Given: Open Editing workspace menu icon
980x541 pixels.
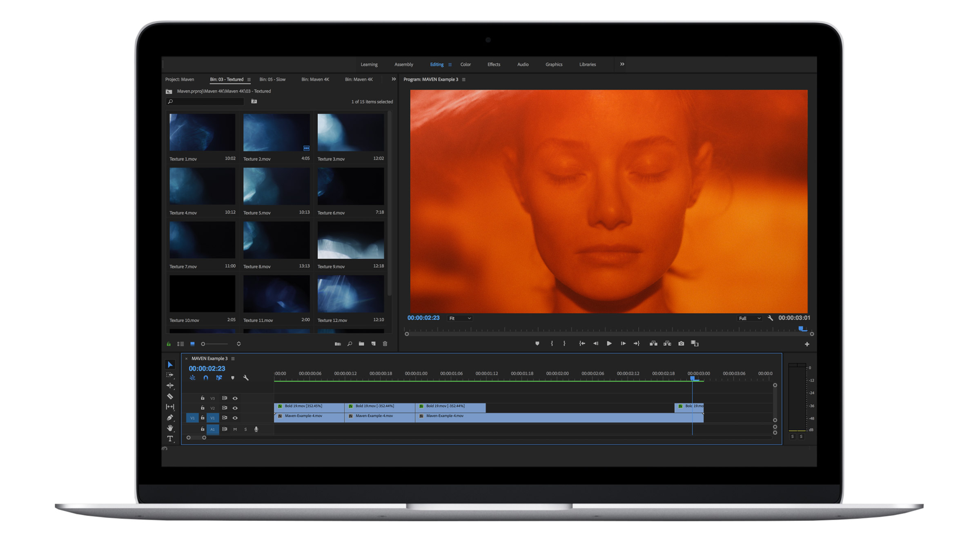Looking at the screenshot, I should click(450, 65).
